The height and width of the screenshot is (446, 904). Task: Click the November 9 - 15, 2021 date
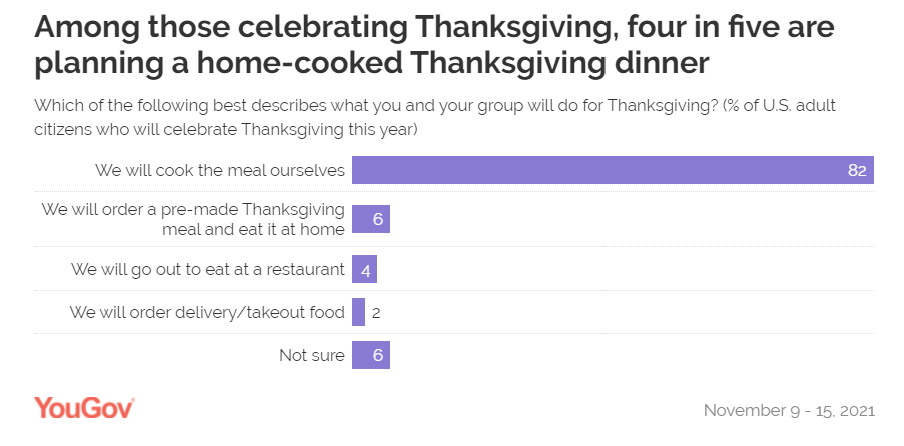(x=789, y=411)
